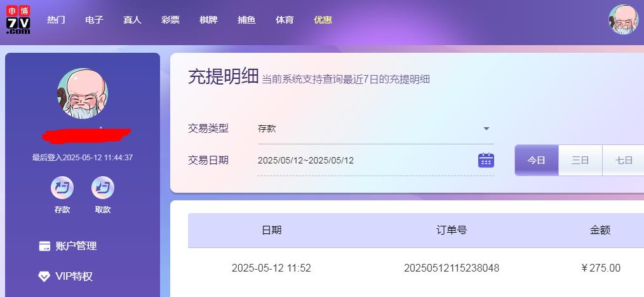Click the 充提明细 page heading
Viewport: 644px width, 297px height.
[x=223, y=77]
